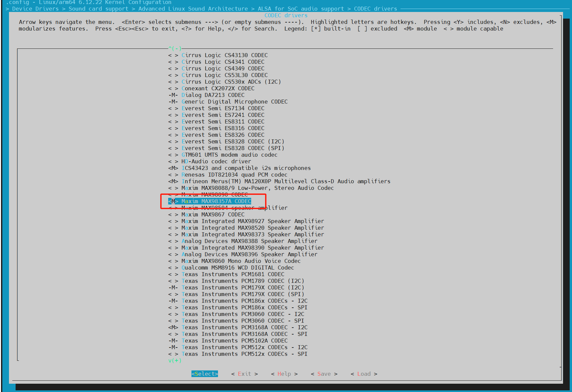Toggle Everest Semi ES8328 CODEC (SPI)
Viewport: 572px width, 392px height.
(173, 148)
